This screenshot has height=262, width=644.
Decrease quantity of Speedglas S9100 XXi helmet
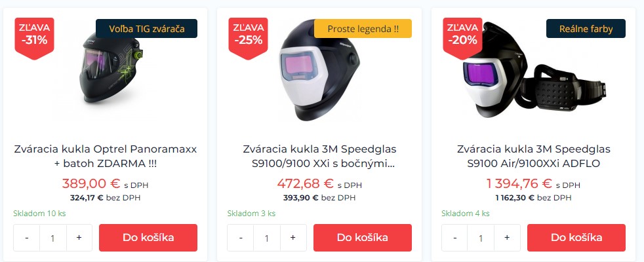pyautogui.click(x=241, y=238)
